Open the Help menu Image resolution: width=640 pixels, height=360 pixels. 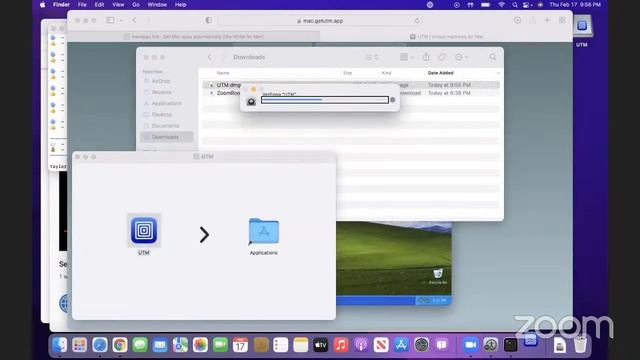click(x=180, y=5)
